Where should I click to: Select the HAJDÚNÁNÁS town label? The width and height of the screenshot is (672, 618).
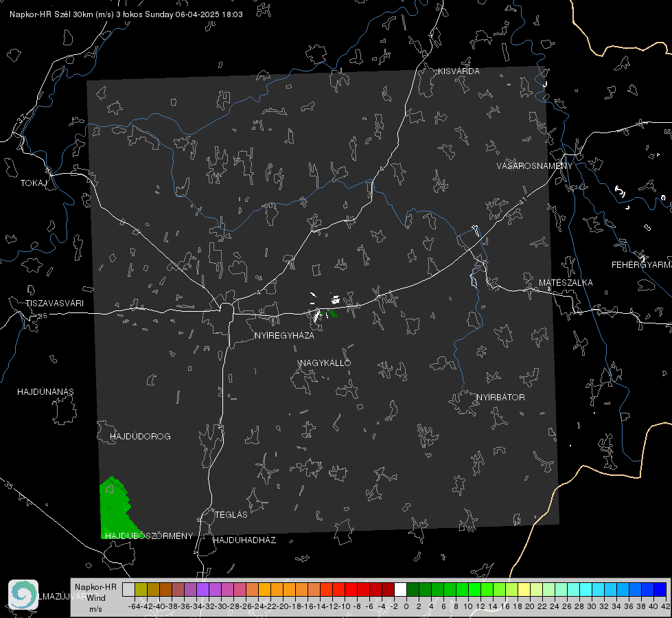45,391
